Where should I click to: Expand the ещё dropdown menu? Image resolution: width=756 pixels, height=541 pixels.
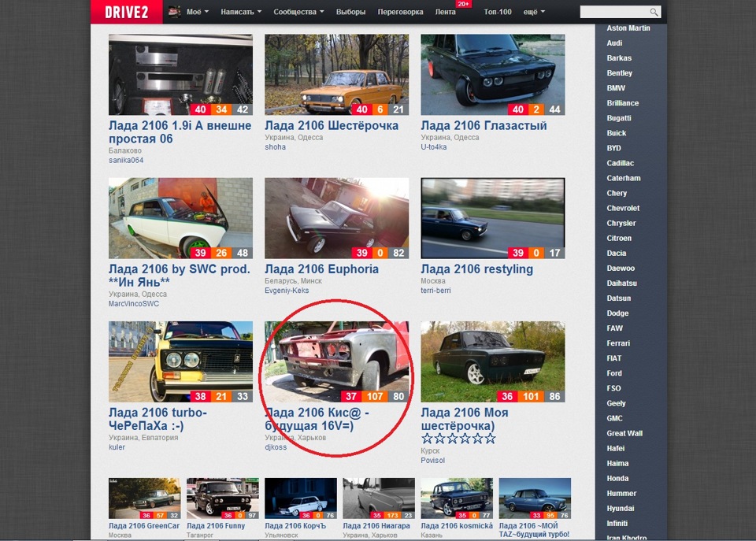(x=534, y=12)
